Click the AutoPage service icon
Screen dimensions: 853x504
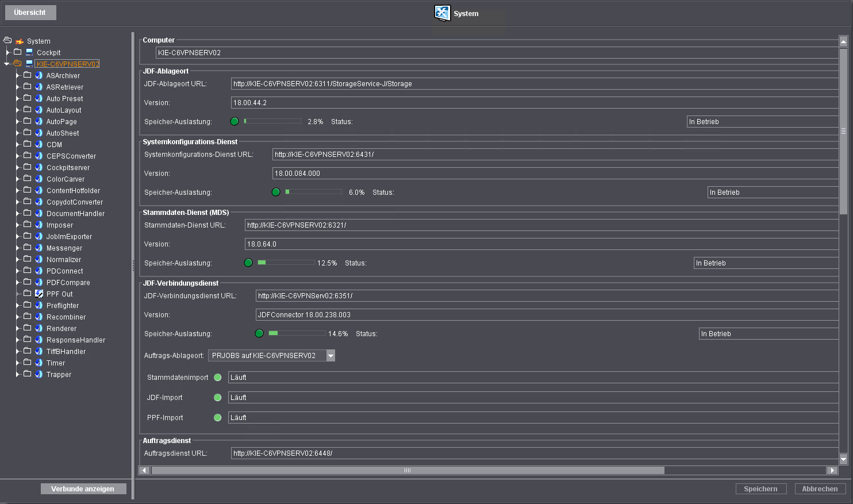(x=39, y=121)
